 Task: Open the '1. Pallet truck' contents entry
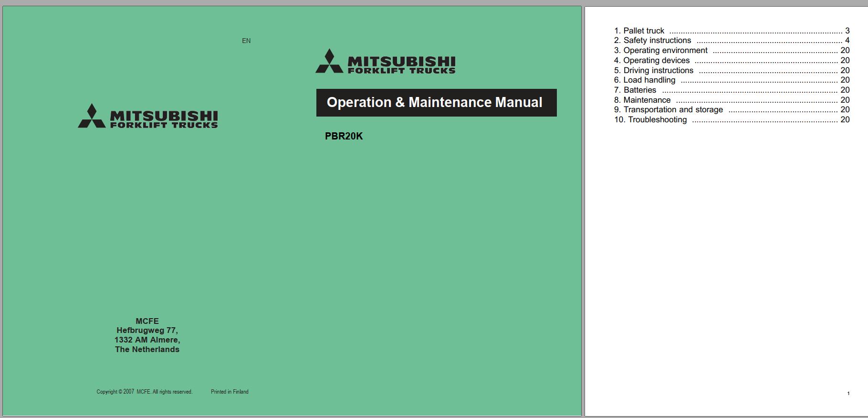pyautogui.click(x=732, y=31)
